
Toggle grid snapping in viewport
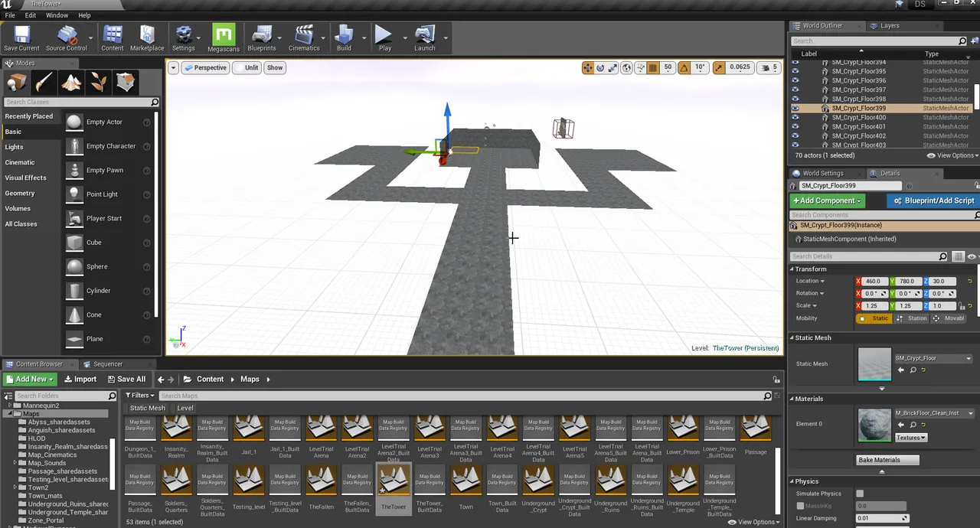tap(653, 67)
